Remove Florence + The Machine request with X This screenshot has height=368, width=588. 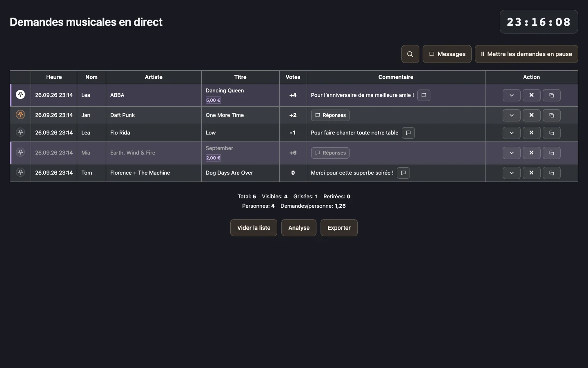coord(532,173)
